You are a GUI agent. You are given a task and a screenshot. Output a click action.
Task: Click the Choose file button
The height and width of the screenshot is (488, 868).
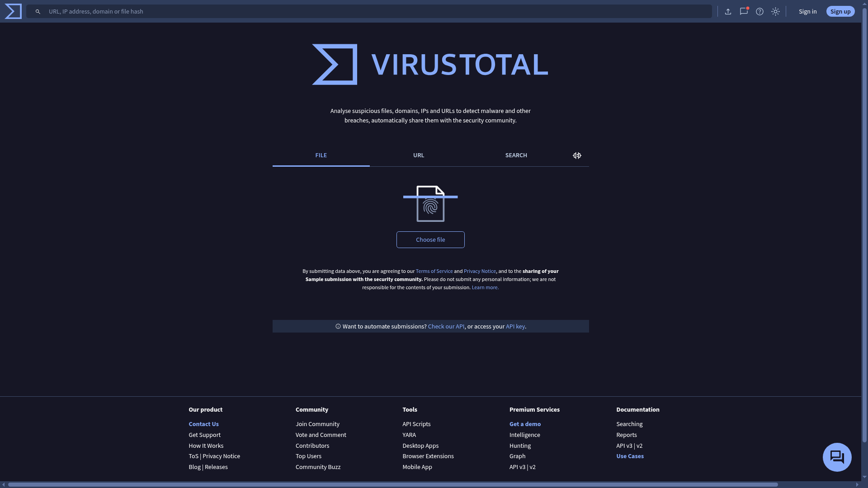pos(430,240)
